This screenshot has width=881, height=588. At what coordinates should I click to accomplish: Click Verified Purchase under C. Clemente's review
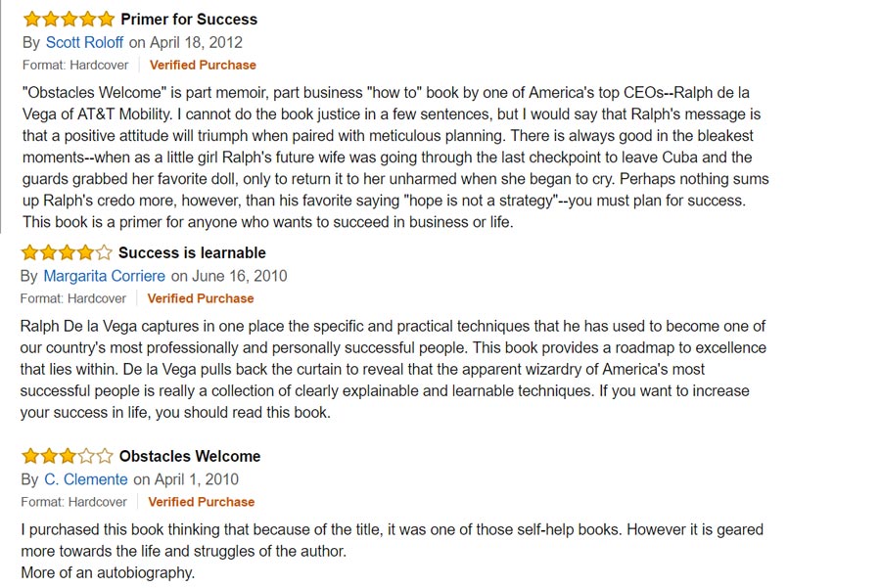point(201,502)
